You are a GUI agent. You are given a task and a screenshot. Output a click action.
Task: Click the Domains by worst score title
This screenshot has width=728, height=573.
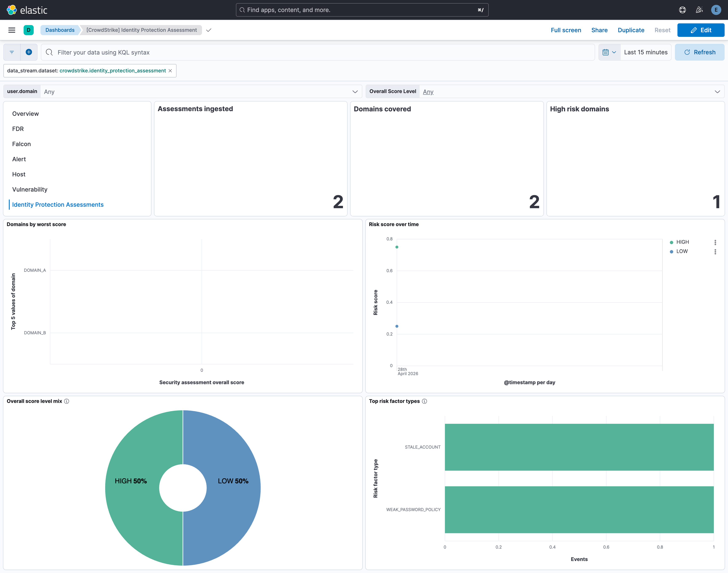click(36, 224)
